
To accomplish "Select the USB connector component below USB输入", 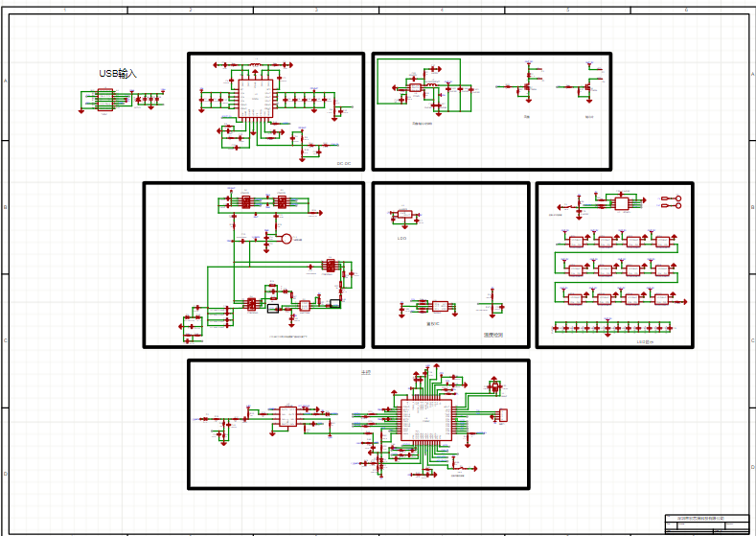I will [105, 100].
